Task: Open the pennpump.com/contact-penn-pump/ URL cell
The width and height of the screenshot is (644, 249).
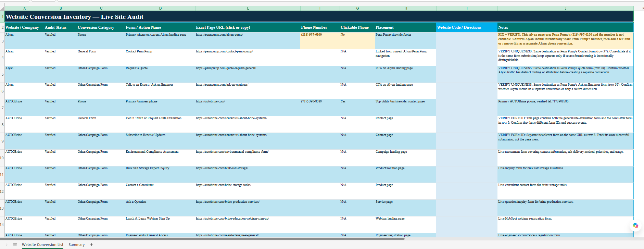Action: (x=248, y=58)
